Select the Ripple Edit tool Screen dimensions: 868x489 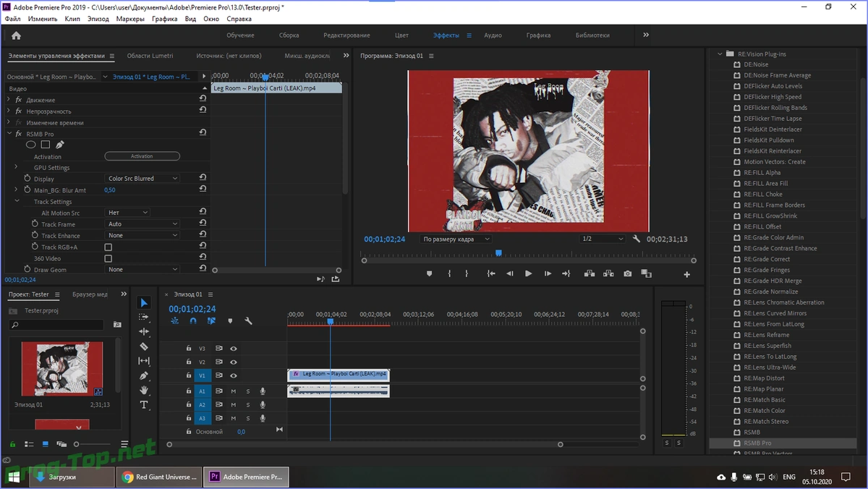tap(144, 332)
